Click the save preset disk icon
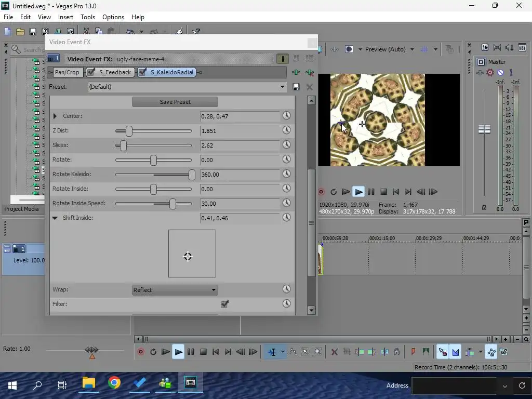This screenshot has width=532, height=399. click(296, 87)
